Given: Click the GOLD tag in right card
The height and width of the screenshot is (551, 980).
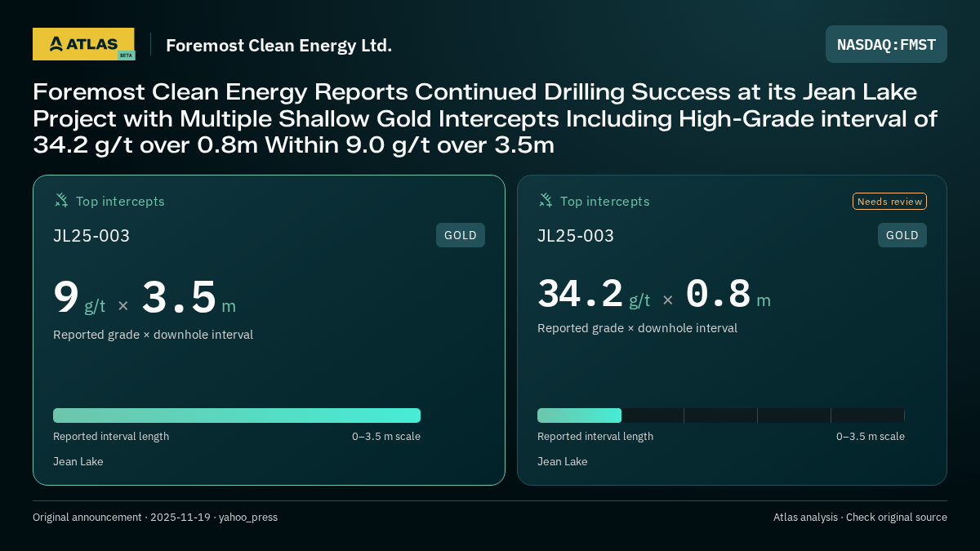Looking at the screenshot, I should [902, 235].
